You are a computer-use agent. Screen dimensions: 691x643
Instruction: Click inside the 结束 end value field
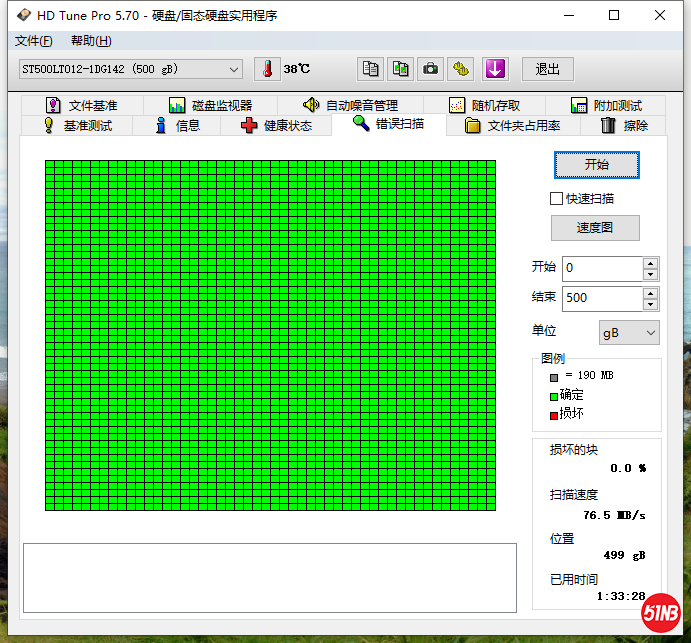tap(601, 298)
